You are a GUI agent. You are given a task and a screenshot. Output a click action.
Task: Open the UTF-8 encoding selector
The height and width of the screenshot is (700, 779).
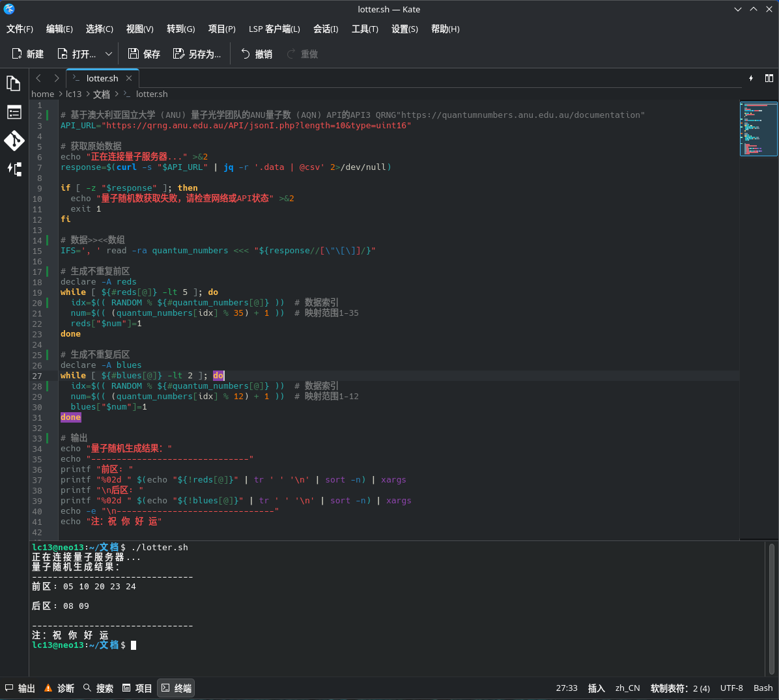(731, 688)
